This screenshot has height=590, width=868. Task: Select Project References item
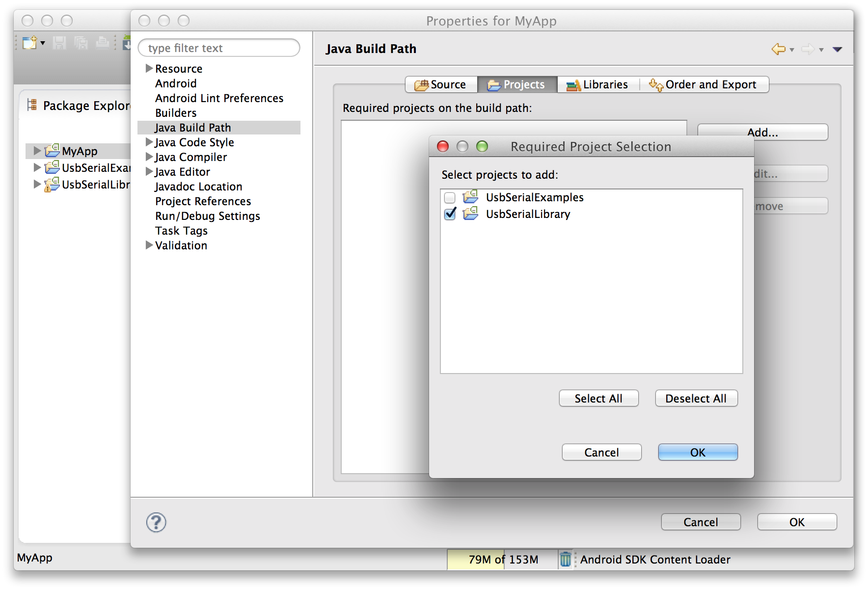pos(203,201)
